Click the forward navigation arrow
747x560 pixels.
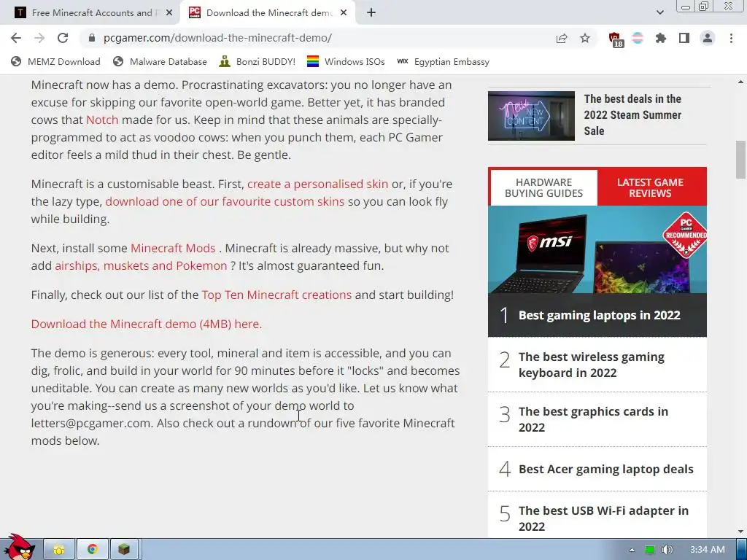(x=39, y=38)
